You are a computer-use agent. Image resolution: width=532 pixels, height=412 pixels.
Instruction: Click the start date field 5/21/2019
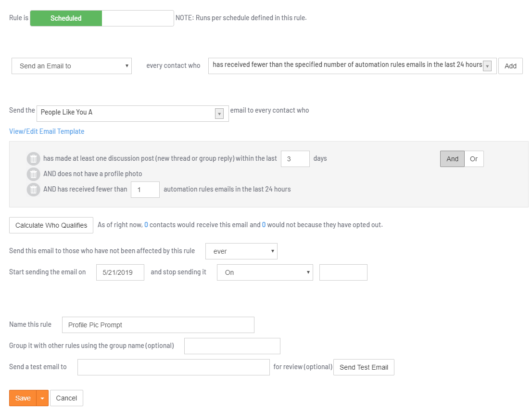coord(120,272)
